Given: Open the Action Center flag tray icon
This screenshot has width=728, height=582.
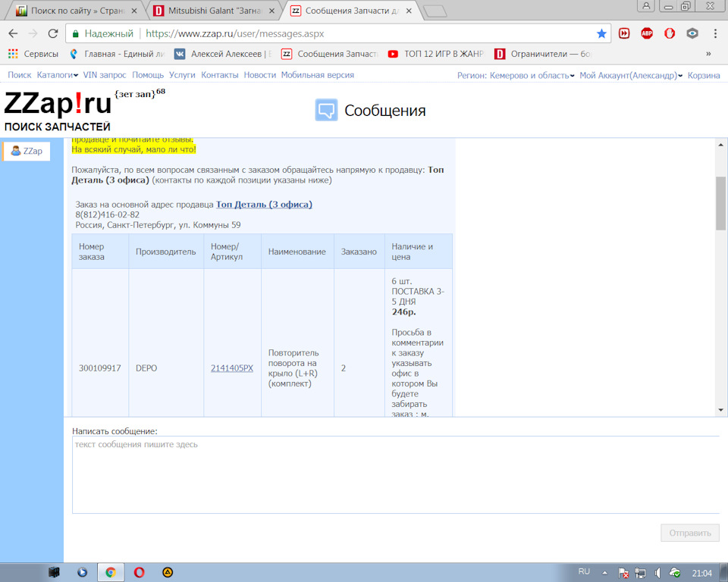Looking at the screenshot, I should [x=623, y=573].
